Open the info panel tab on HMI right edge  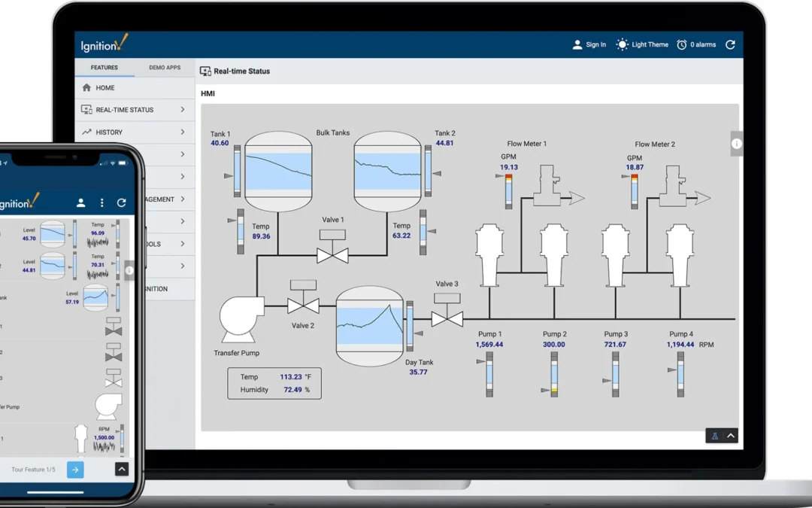point(736,144)
